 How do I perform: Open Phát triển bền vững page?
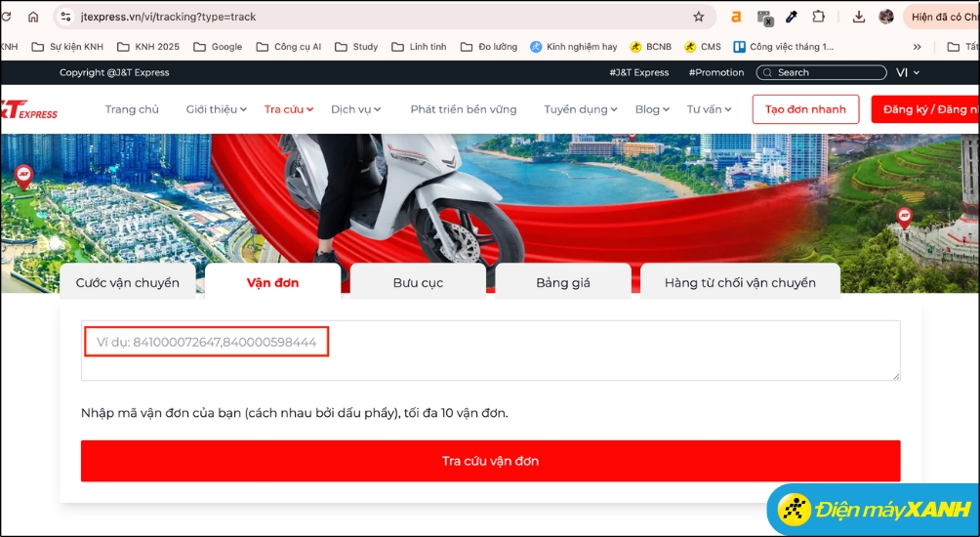463,109
